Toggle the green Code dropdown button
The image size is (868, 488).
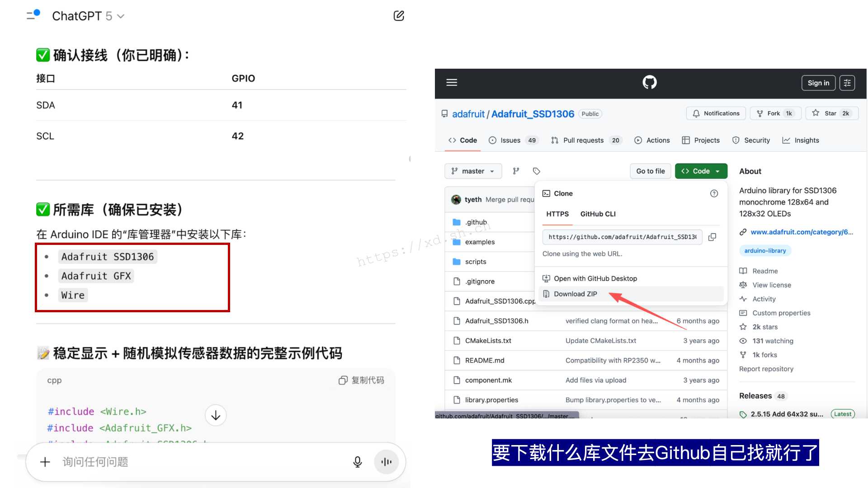(701, 171)
